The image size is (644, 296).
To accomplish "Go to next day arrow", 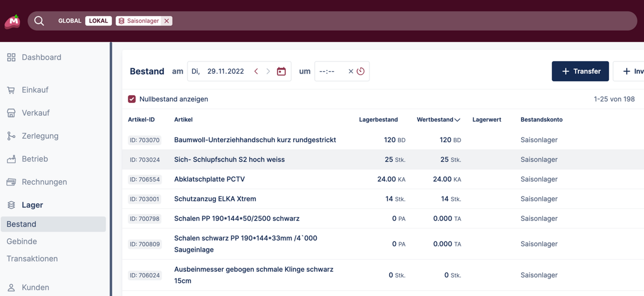I will [x=268, y=71].
